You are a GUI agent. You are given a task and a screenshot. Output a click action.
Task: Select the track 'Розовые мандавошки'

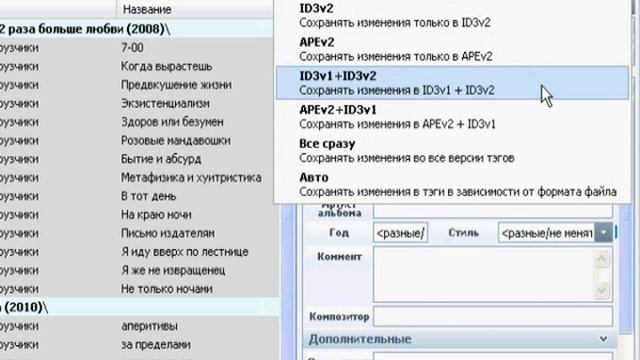click(x=176, y=140)
